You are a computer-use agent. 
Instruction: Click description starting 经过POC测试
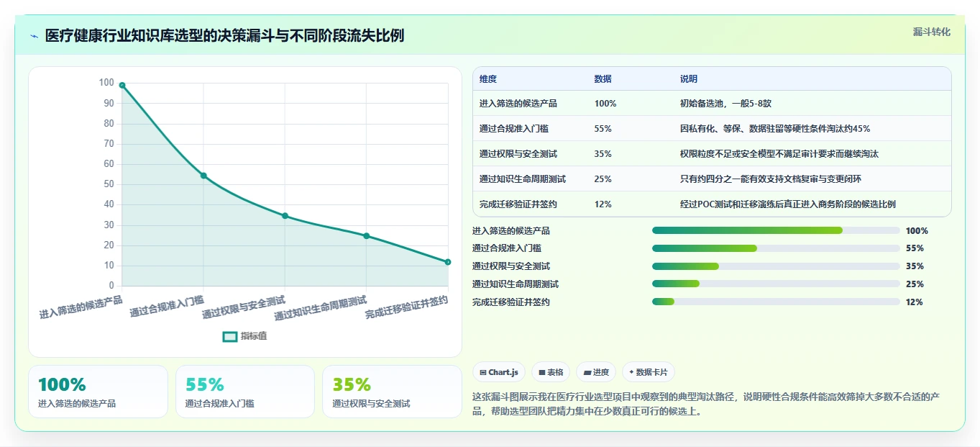tap(788, 204)
